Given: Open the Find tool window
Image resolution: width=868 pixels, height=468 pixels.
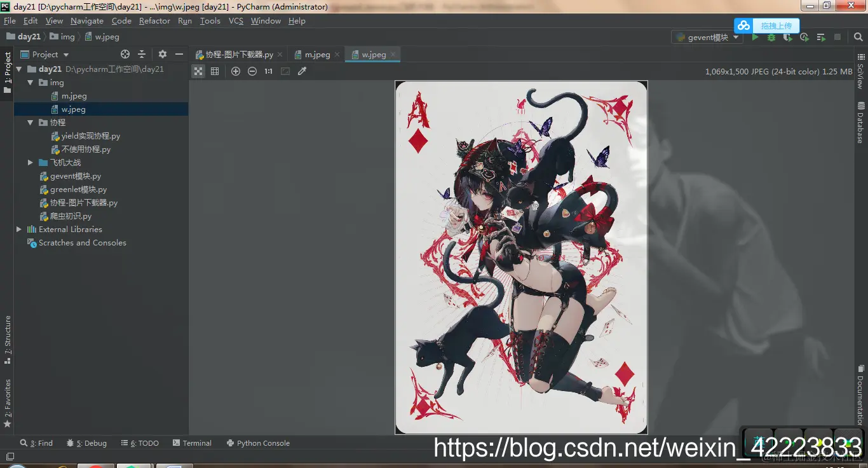Looking at the screenshot, I should coord(36,443).
